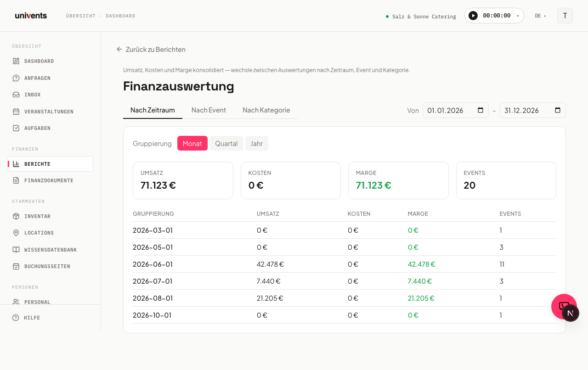Switch to Nach Zeitraum tab
This screenshot has height=370, width=588.
(x=153, y=110)
